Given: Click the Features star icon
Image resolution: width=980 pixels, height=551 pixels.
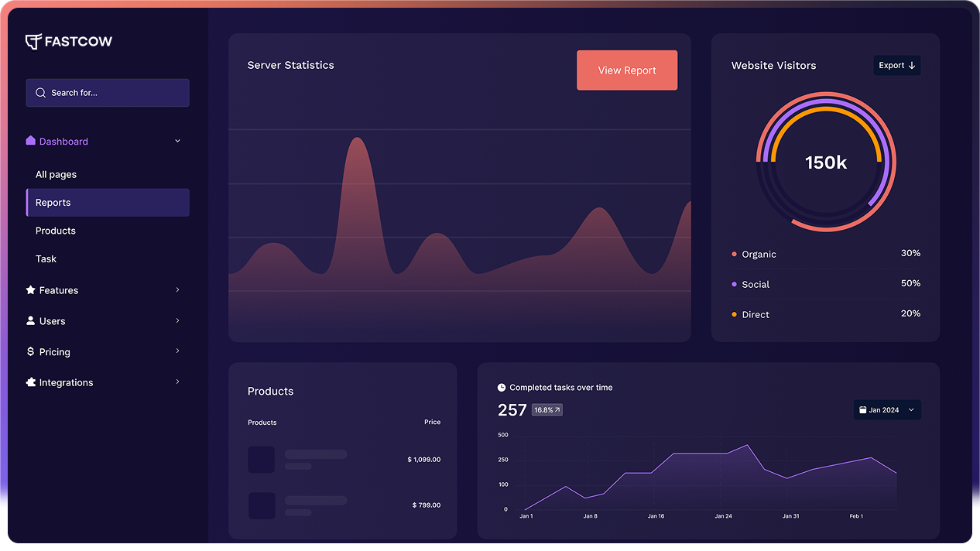Looking at the screenshot, I should click(30, 289).
